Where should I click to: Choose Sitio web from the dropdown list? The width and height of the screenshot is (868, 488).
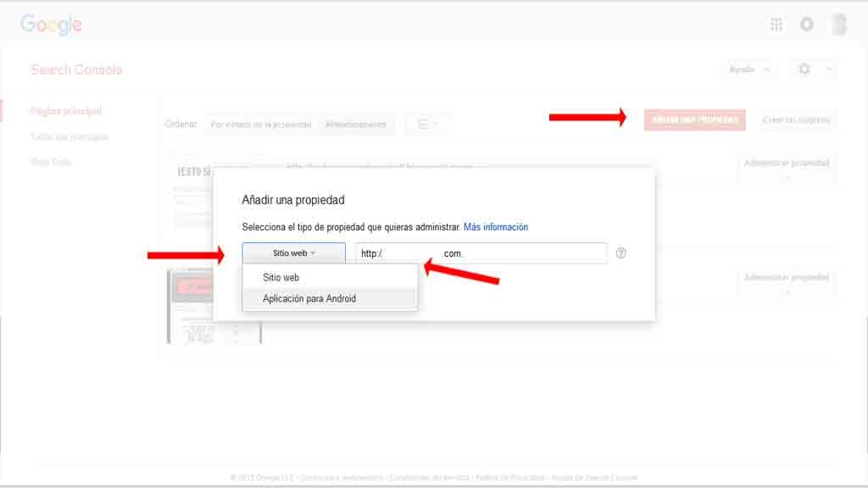[330, 277]
